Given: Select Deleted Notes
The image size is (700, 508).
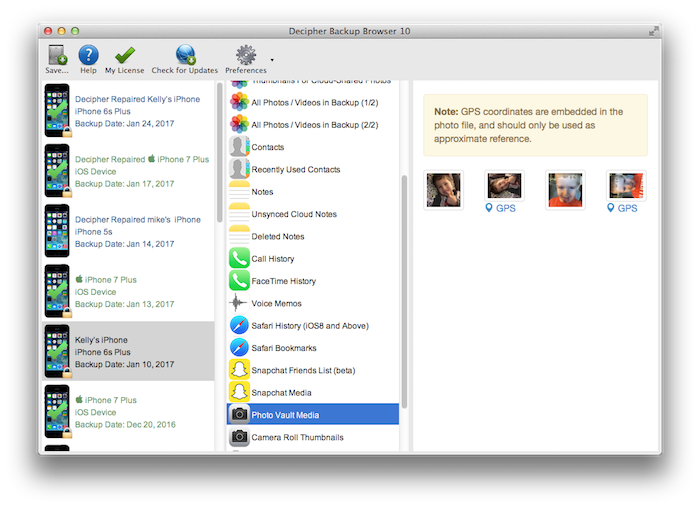Looking at the screenshot, I should [278, 237].
